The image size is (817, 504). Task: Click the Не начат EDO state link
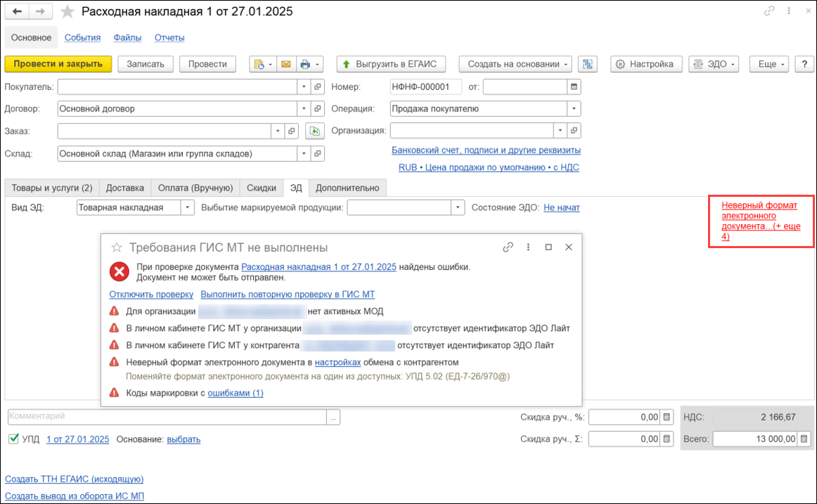tap(562, 207)
